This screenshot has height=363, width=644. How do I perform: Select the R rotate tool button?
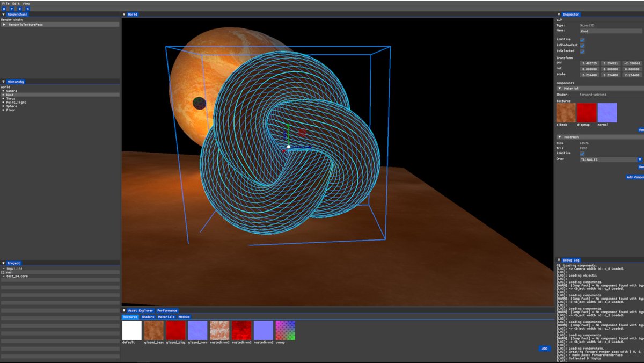point(20,9)
